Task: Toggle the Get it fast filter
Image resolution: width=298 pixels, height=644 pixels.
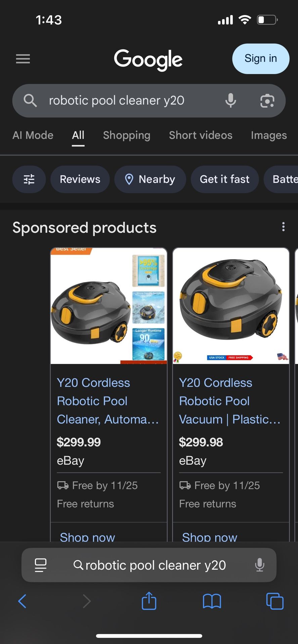Action: point(224,179)
